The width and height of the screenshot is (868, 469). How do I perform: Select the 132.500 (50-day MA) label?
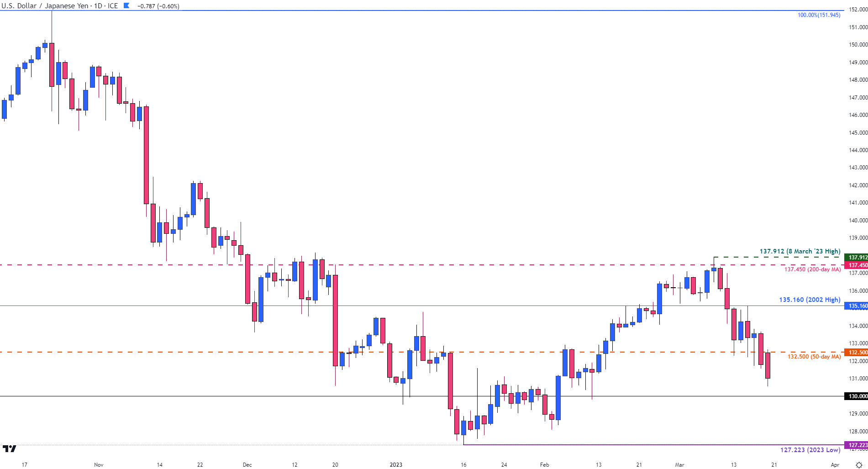[x=814, y=357]
